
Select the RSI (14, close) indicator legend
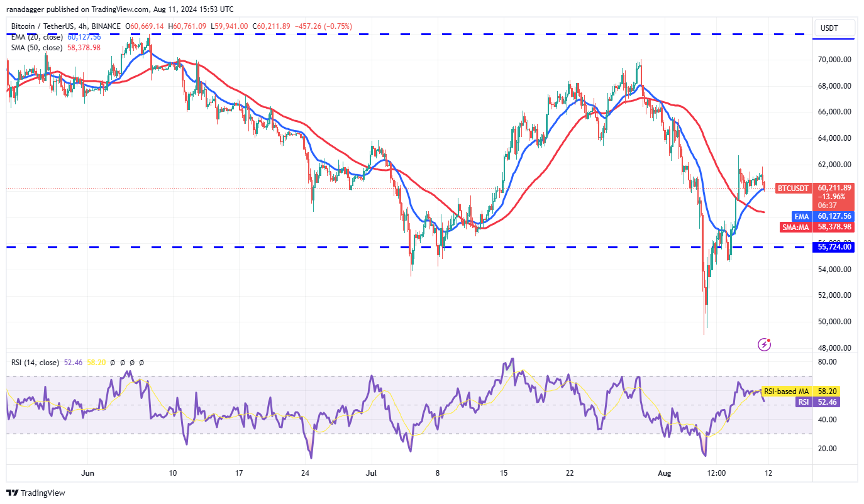click(35, 363)
